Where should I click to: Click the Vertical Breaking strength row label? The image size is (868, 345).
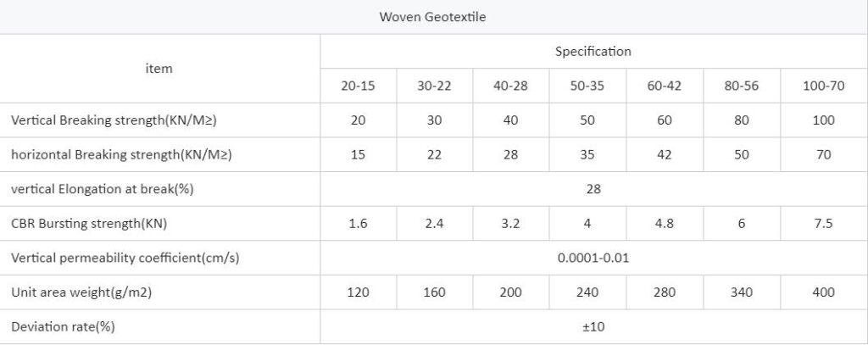pos(114,120)
